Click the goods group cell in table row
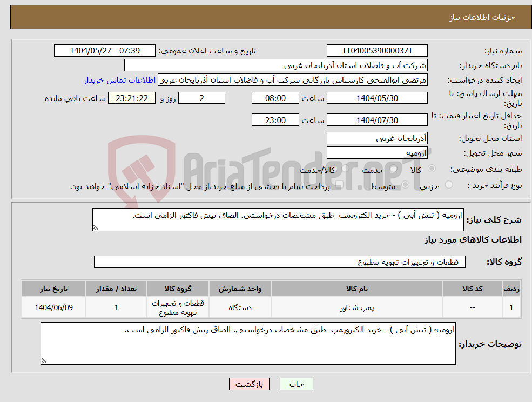The image size is (532, 402). click(178, 307)
